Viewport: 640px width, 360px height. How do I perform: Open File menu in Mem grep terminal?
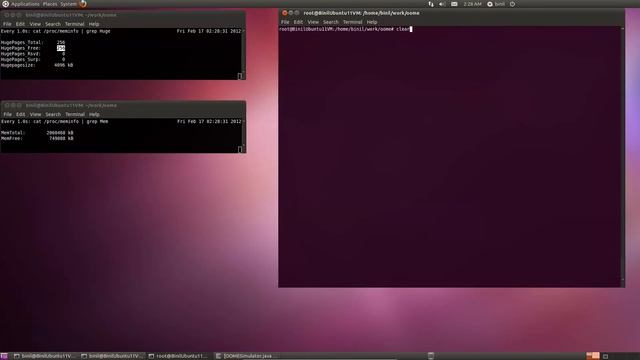7,115
